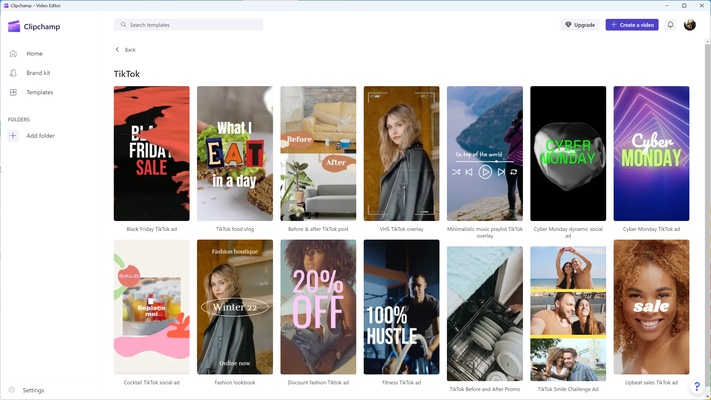This screenshot has width=711, height=400.
Task: Minimize the Clipchamp window
Action: point(667,5)
